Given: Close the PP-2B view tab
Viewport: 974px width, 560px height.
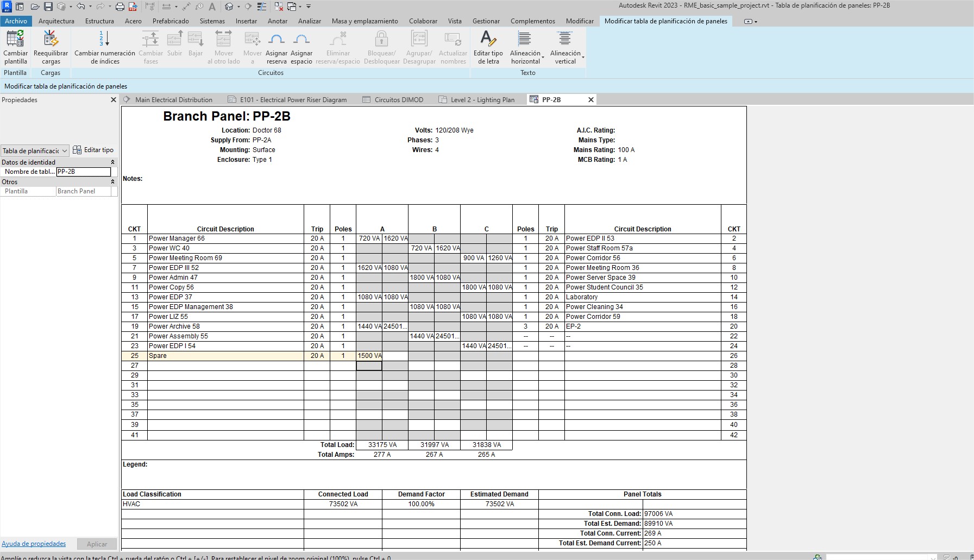Looking at the screenshot, I should pos(591,100).
